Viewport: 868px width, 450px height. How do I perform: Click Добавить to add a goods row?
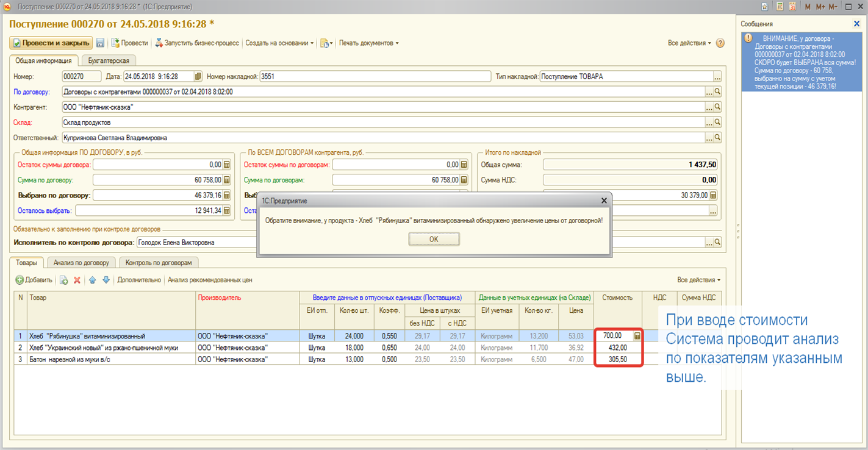pyautogui.click(x=34, y=280)
